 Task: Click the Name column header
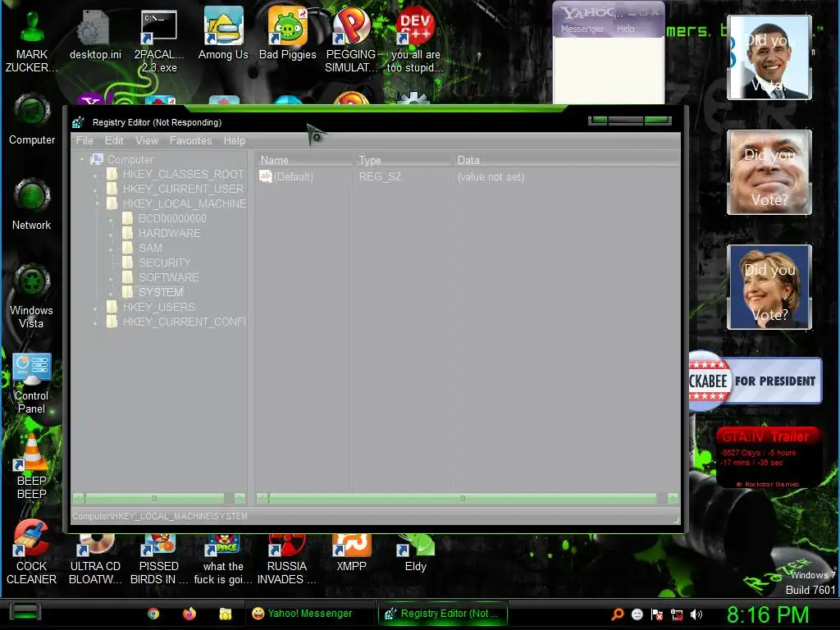304,160
